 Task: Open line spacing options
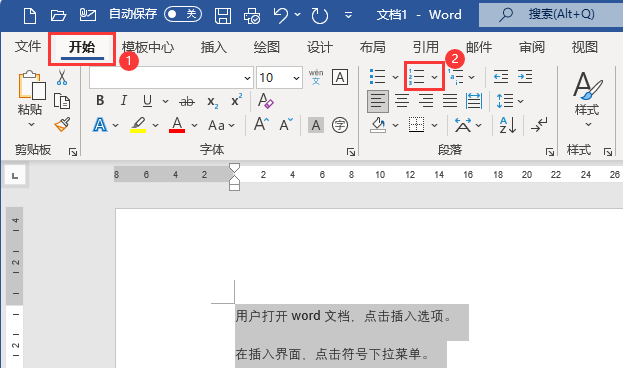510,101
